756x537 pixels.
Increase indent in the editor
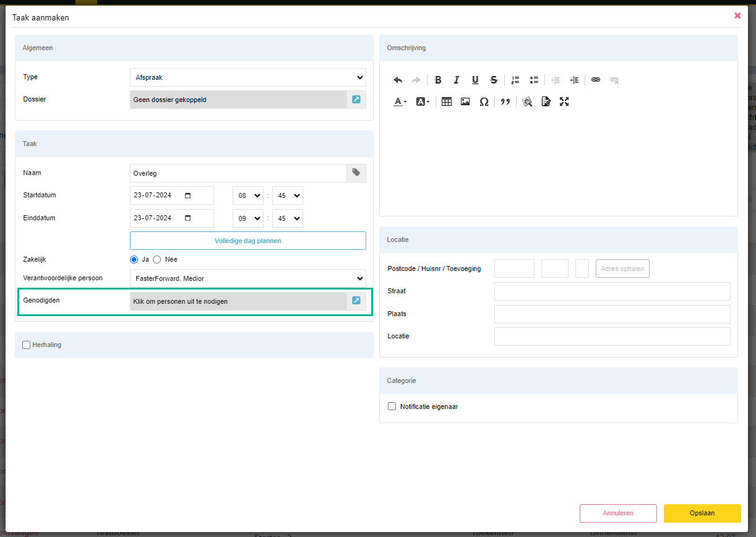(574, 80)
